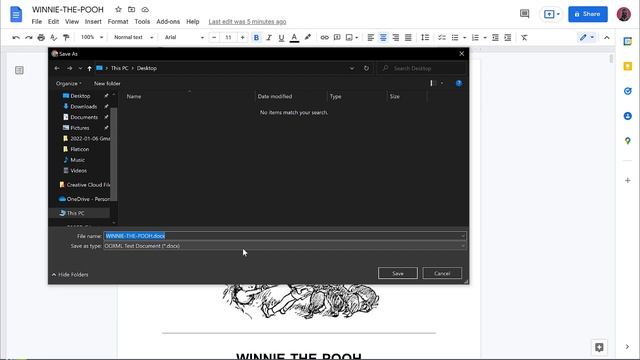
Task: Open the Normal text style dropdown
Action: tap(133, 37)
